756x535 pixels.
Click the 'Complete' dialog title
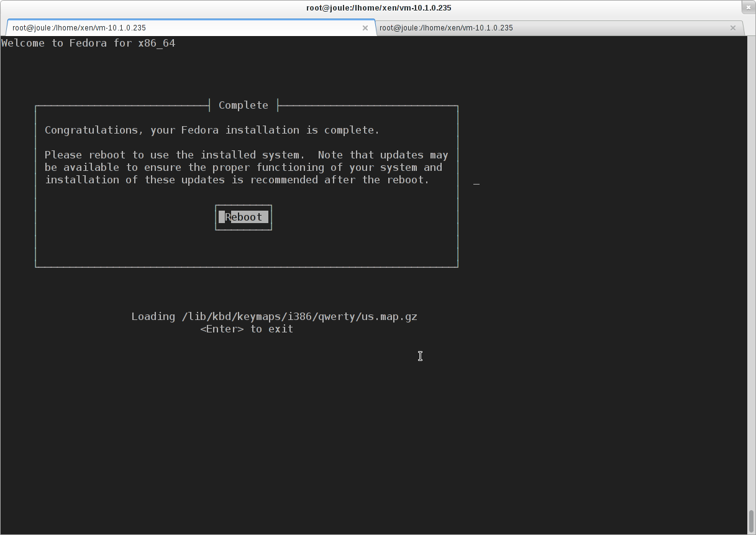click(x=244, y=105)
